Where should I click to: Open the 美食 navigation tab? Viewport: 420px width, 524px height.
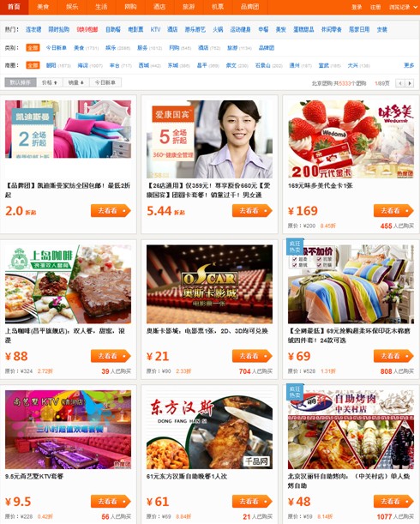coord(43,7)
